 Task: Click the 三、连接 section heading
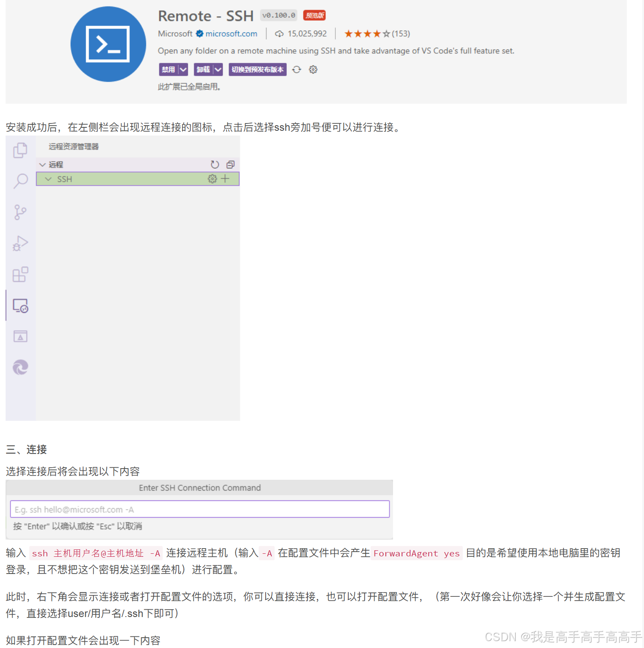click(x=26, y=449)
